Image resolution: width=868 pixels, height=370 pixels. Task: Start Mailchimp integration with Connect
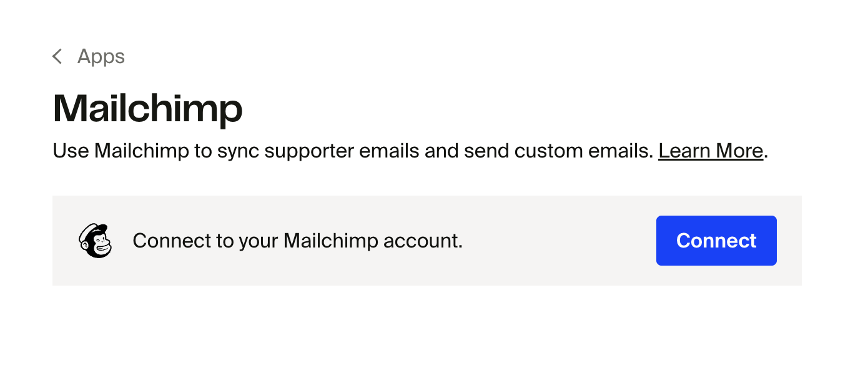pyautogui.click(x=716, y=241)
